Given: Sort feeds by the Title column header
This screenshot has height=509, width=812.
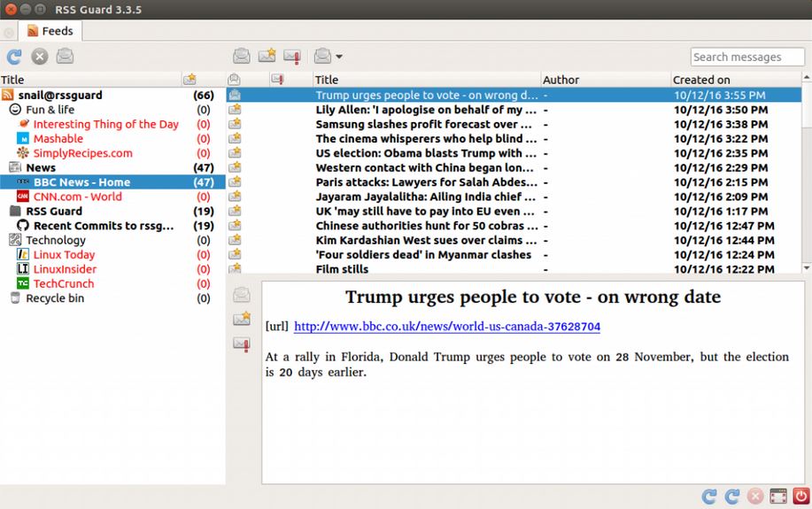Looking at the screenshot, I should 90,80.
